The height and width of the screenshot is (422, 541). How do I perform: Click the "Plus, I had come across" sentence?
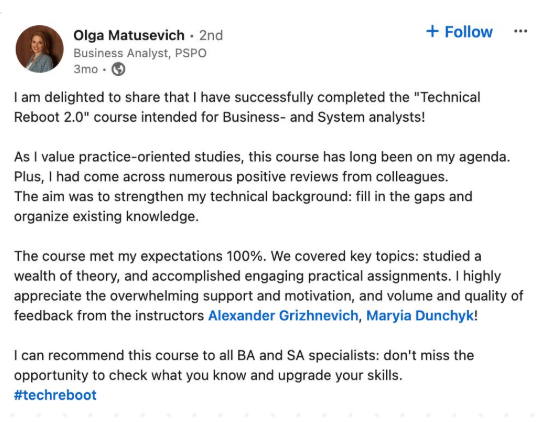(x=231, y=177)
